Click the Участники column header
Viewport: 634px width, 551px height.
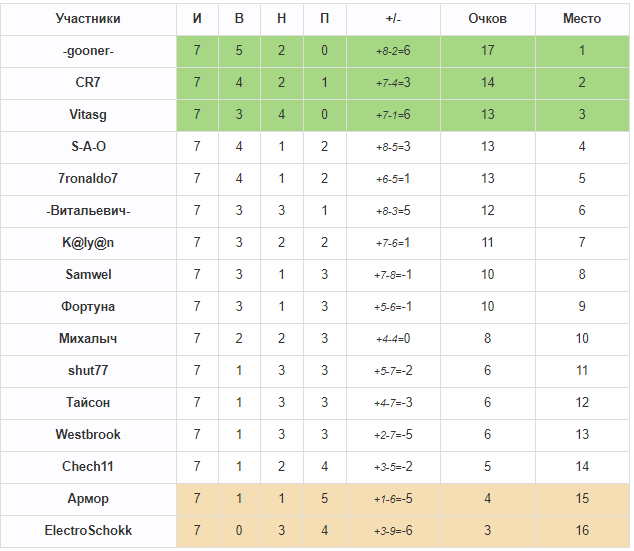coord(88,19)
